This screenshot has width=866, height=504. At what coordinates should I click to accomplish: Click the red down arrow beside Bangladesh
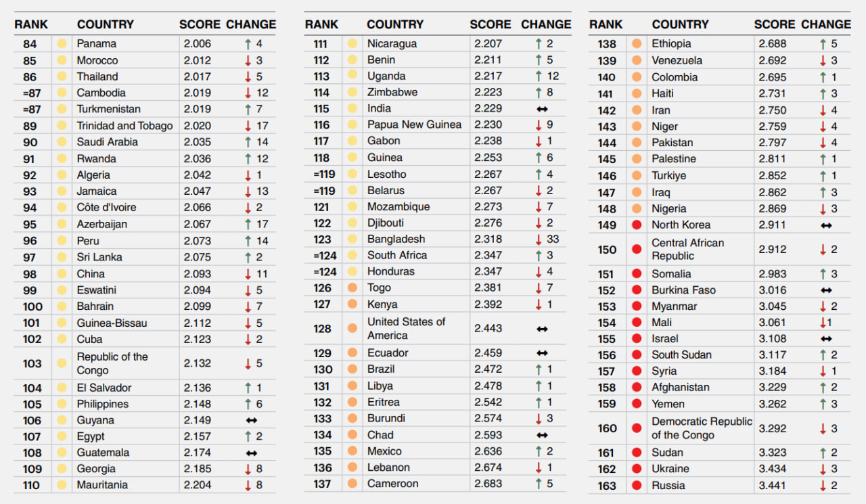coord(539,239)
